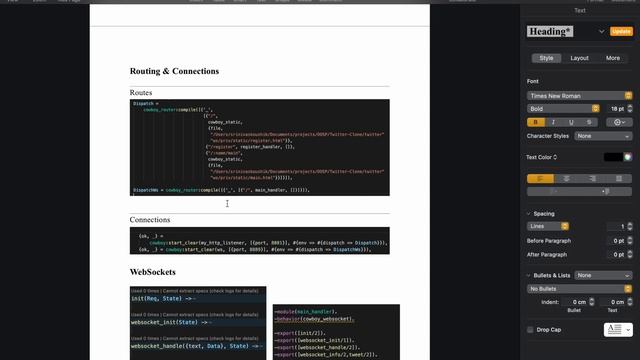Open Character Styles None dropdown

[603, 136]
